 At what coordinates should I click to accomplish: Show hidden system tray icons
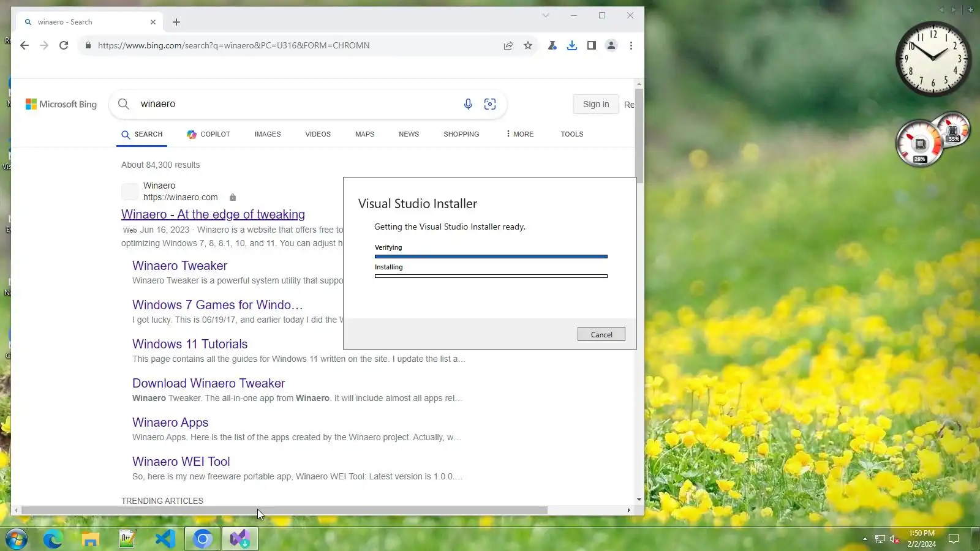865,539
